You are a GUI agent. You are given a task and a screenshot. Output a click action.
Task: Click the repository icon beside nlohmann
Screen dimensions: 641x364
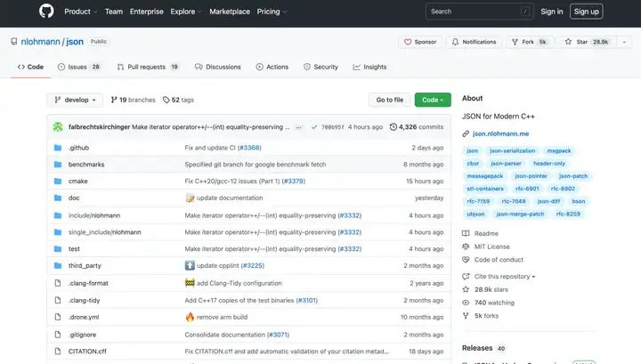point(14,42)
